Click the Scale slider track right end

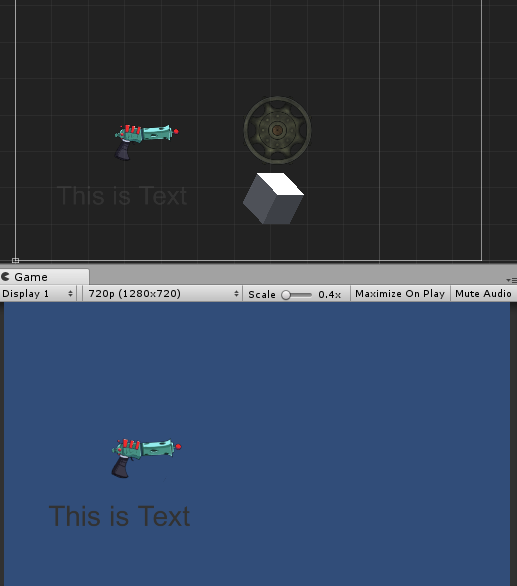point(310,295)
